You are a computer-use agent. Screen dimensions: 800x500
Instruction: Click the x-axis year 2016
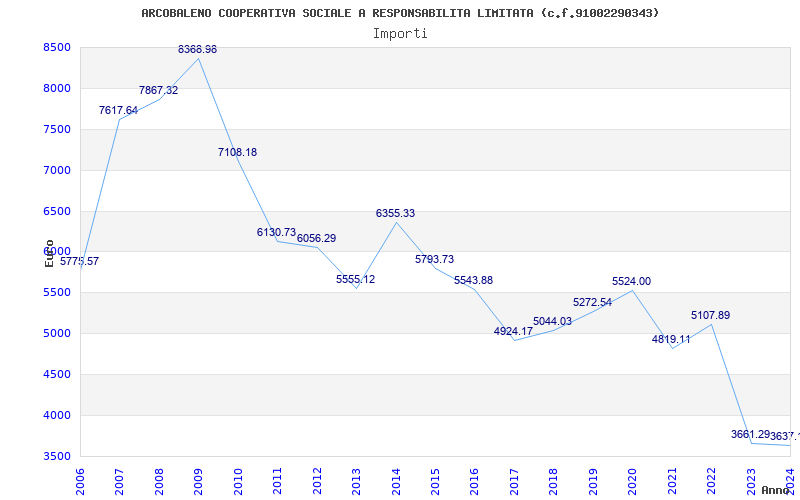[x=474, y=481]
